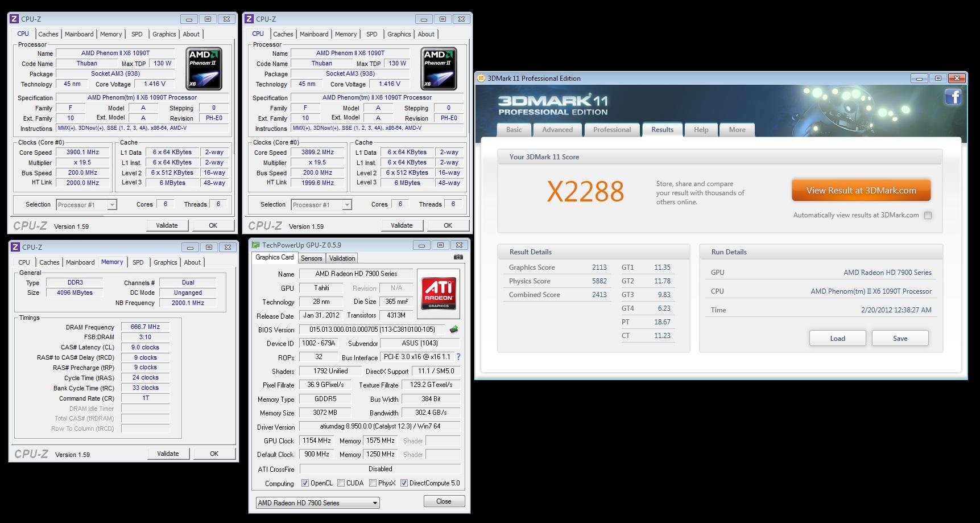Click Validate in the left CPU-Z window
This screenshot has height=523, width=980.
pos(167,225)
